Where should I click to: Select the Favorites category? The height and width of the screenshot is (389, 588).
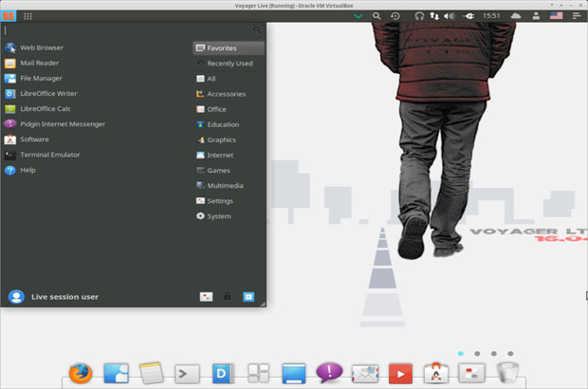tap(229, 48)
